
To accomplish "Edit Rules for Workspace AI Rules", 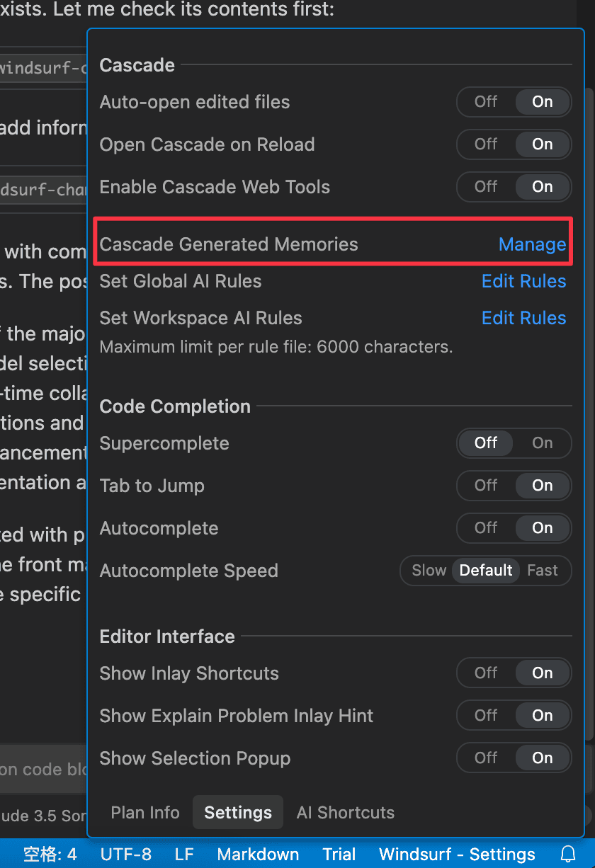I will click(523, 318).
